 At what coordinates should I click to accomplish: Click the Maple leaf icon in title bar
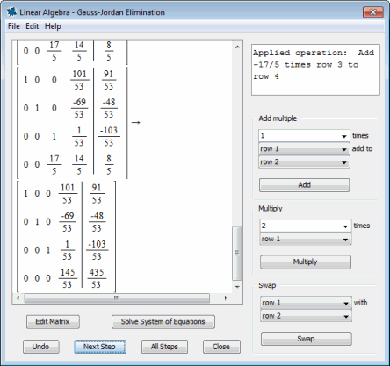[x=12, y=12]
